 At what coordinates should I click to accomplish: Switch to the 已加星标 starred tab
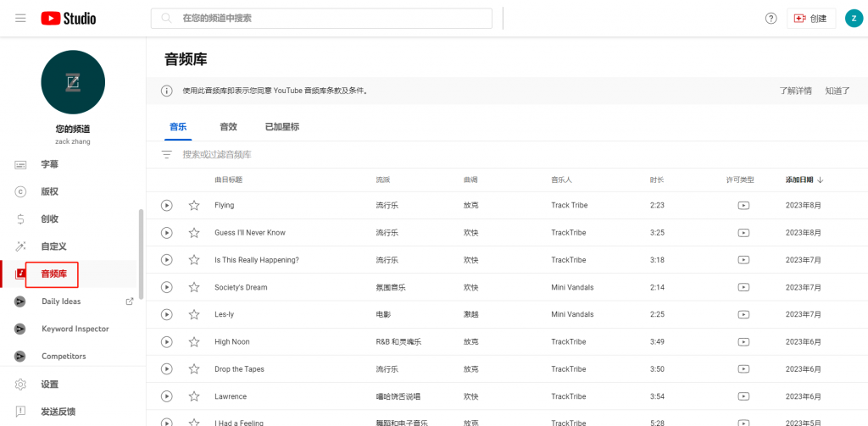[282, 127]
